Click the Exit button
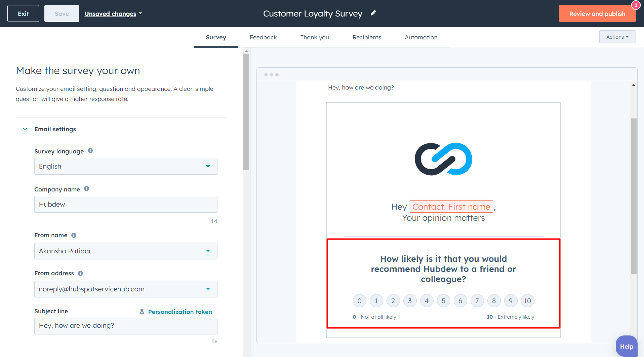Viewport: 644px width, 357px height. [x=23, y=13]
